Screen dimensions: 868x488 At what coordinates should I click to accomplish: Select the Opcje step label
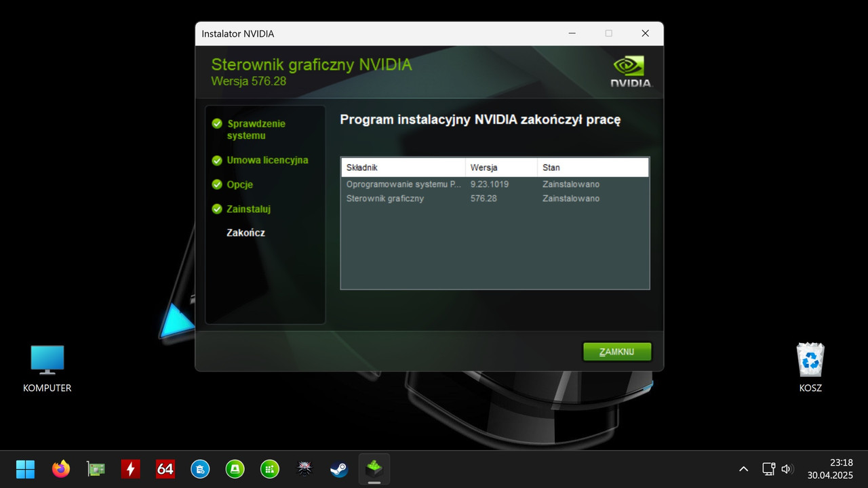pyautogui.click(x=239, y=184)
